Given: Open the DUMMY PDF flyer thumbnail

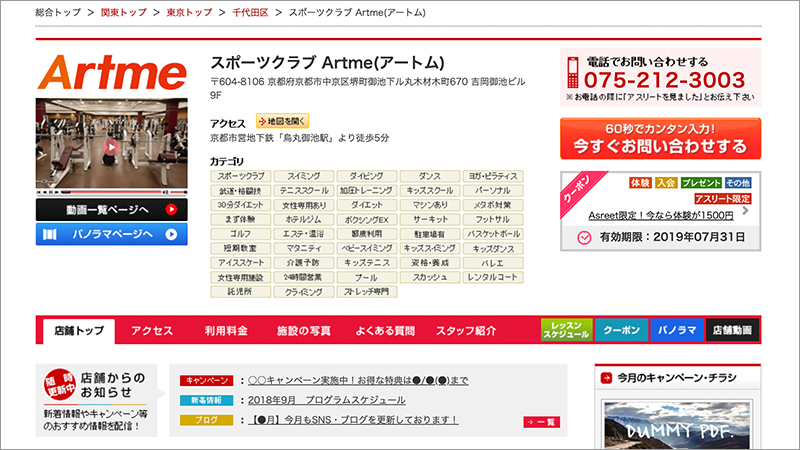Looking at the screenshot, I should (677, 425).
